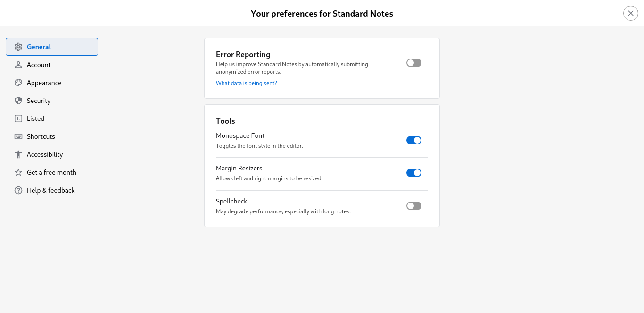Enable Error Reporting
The image size is (644, 313).
tap(413, 63)
